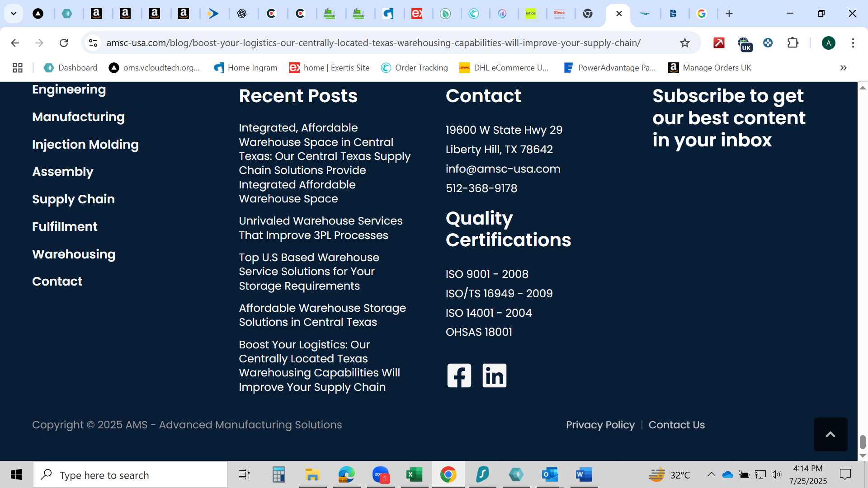The width and height of the screenshot is (868, 488).
Task: Open the Chrome extensions puzzle icon
Action: coord(793,43)
